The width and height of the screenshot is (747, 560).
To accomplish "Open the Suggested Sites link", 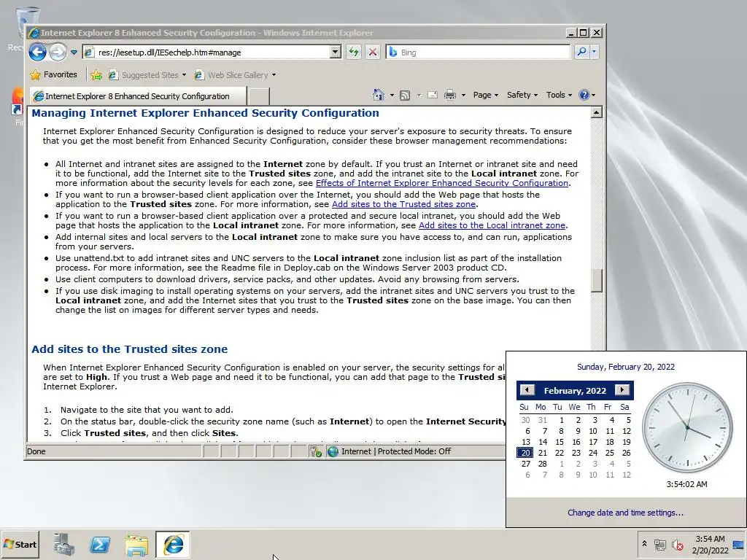I will click(147, 75).
